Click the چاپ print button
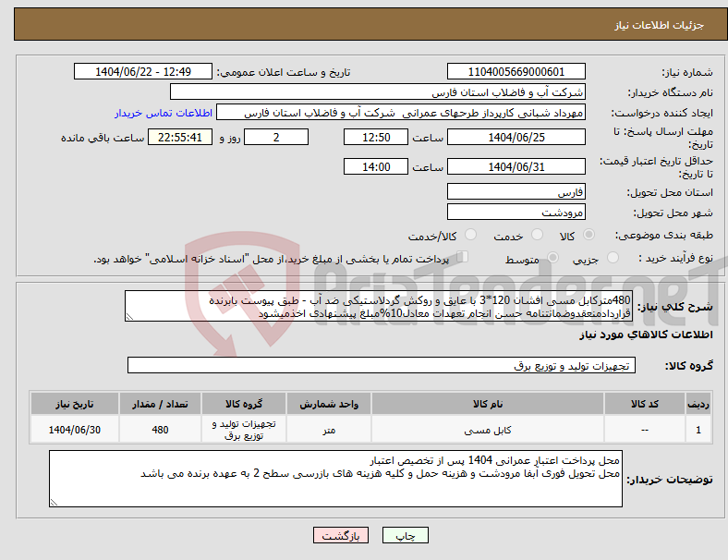 tap(405, 535)
